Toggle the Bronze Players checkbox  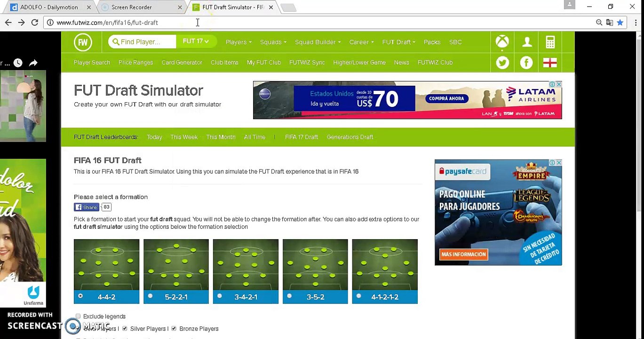click(174, 329)
